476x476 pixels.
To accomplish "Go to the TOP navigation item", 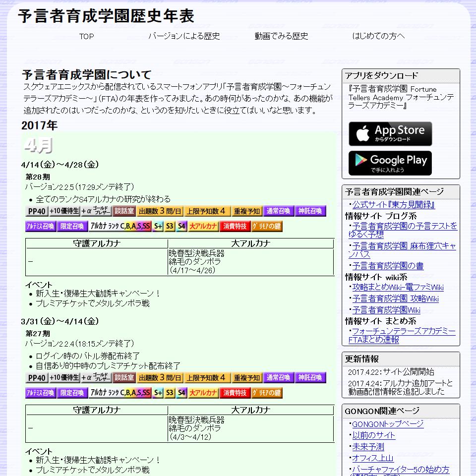I will point(86,36).
